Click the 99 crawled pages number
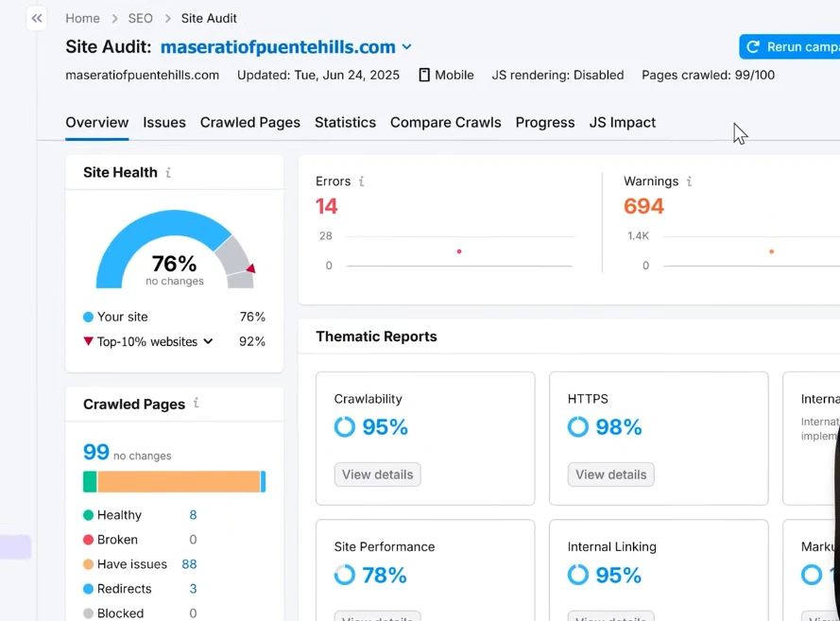This screenshot has height=621, width=840. [x=96, y=452]
